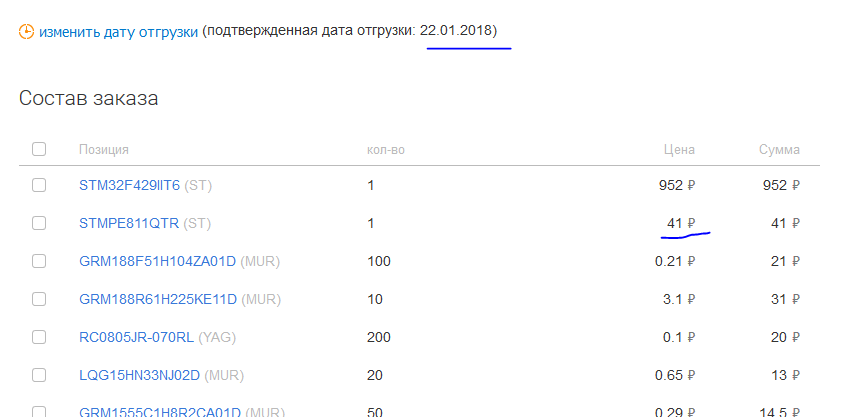
Task: Open the GRM1555C1H8R2CA01D product link
Action: coord(160,412)
